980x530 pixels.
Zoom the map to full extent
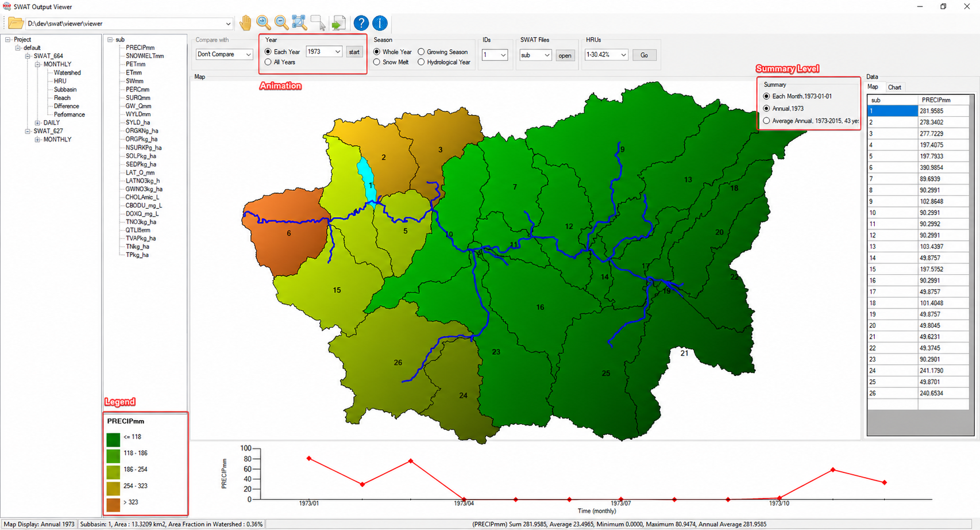[x=299, y=23]
